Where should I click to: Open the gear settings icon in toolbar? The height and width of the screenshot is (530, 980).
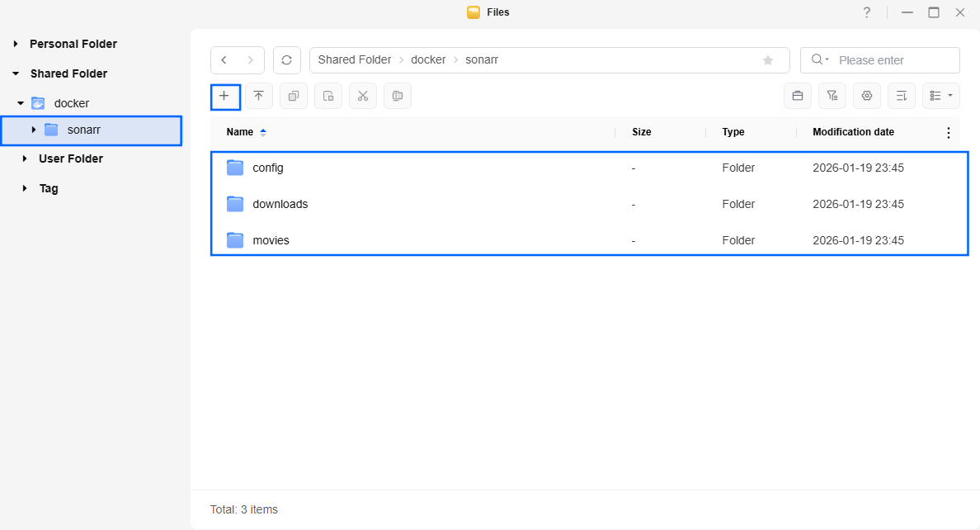coord(866,96)
